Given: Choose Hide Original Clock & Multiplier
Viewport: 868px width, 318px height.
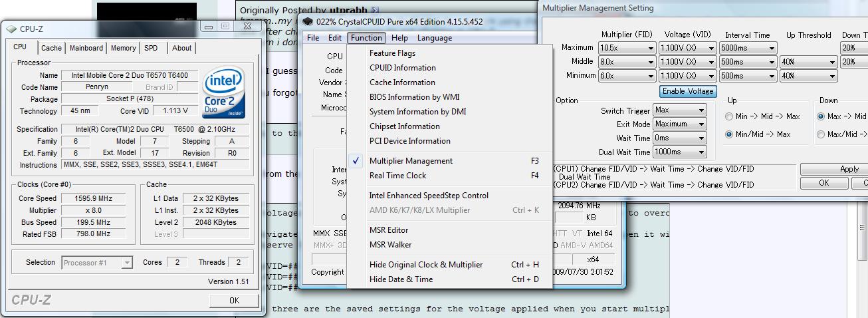Looking at the screenshot, I should tap(449, 265).
